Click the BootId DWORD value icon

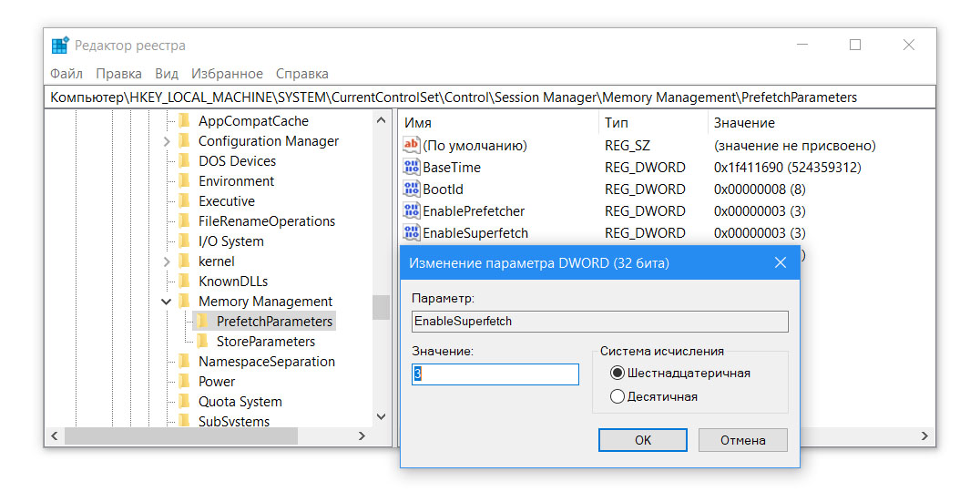point(412,190)
